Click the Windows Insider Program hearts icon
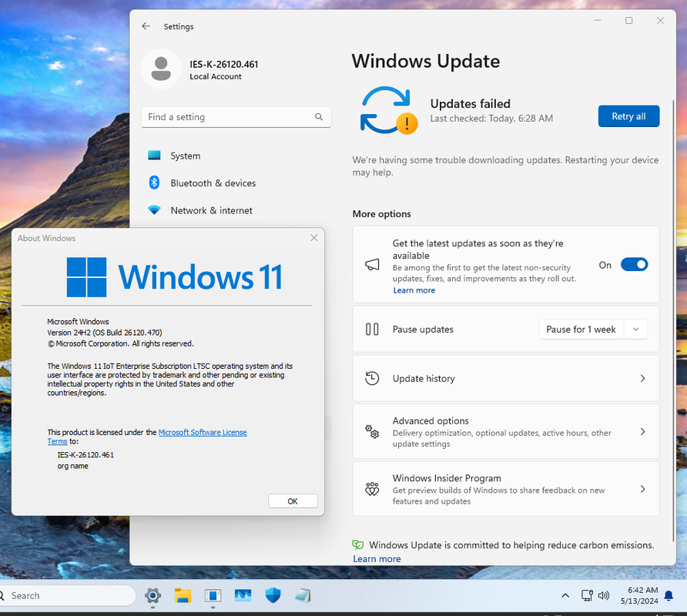 pos(372,489)
